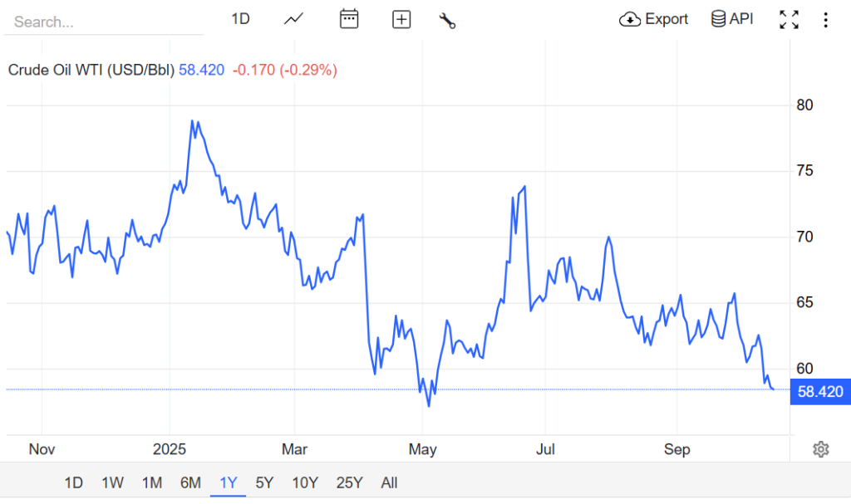Click the cloud Export icon
851x504 pixels.
coord(630,19)
